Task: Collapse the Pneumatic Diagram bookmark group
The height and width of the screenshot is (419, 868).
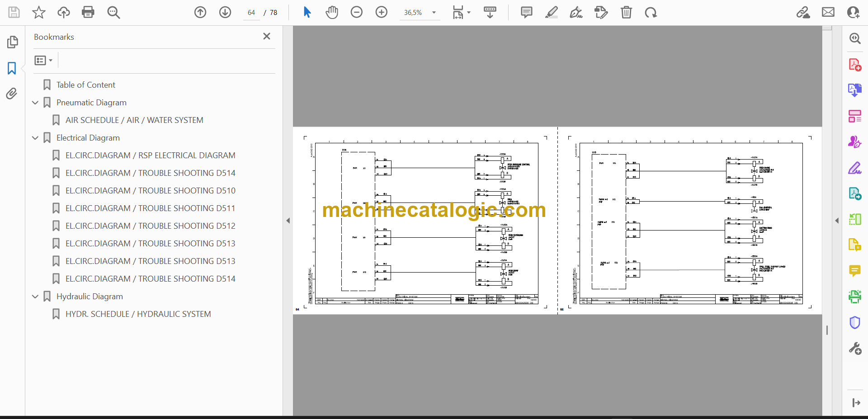Action: point(35,103)
